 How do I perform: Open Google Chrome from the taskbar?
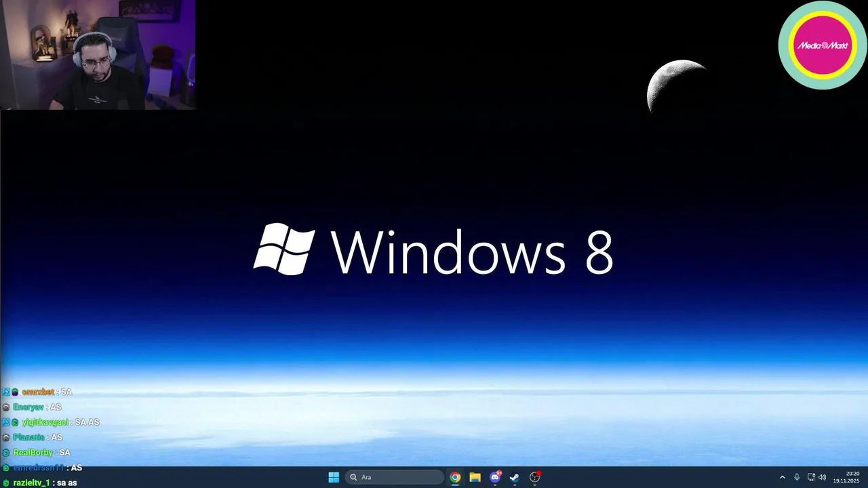point(455,477)
